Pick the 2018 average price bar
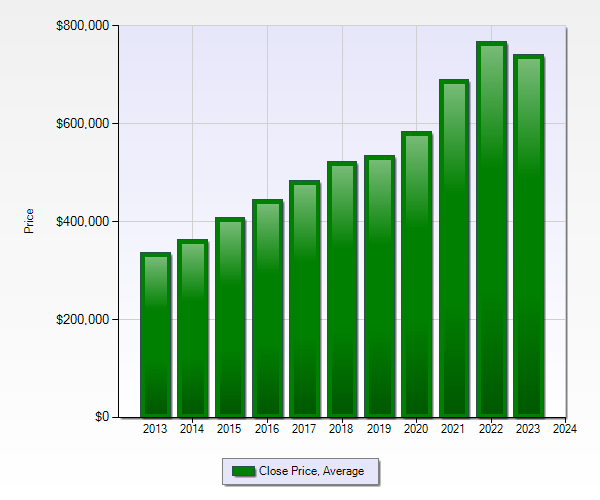Screen dimensions: 600x500 coord(342,289)
